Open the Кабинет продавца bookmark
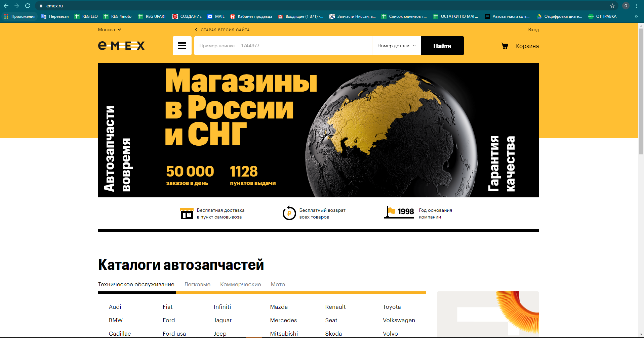The image size is (644, 338). point(251,16)
